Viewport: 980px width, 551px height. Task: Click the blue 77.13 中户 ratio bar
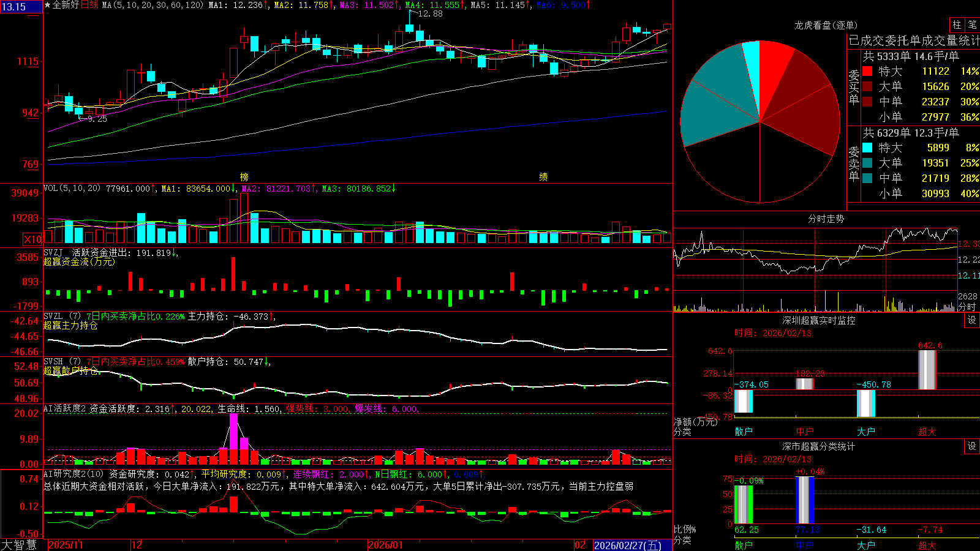pyautogui.click(x=805, y=500)
